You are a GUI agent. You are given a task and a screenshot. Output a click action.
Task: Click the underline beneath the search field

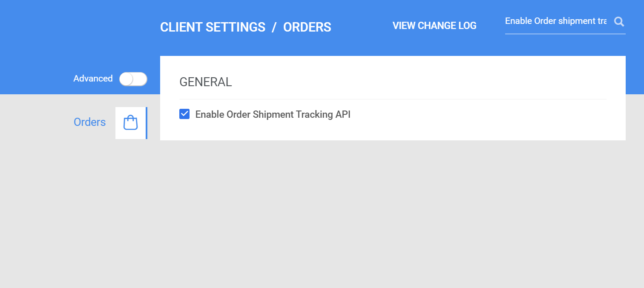[x=565, y=34]
